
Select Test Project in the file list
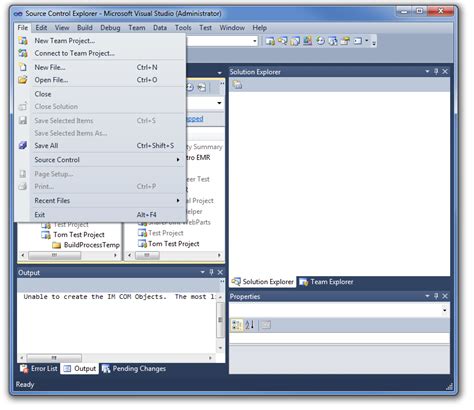166,233
